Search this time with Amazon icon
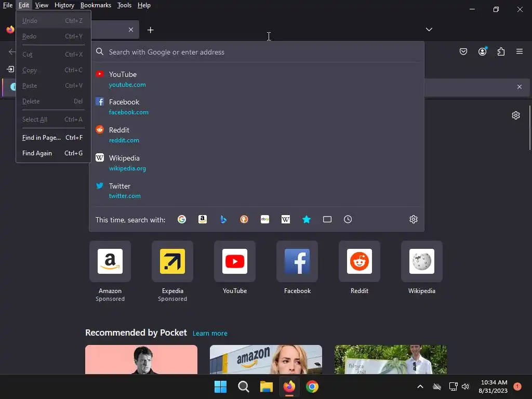 203,220
